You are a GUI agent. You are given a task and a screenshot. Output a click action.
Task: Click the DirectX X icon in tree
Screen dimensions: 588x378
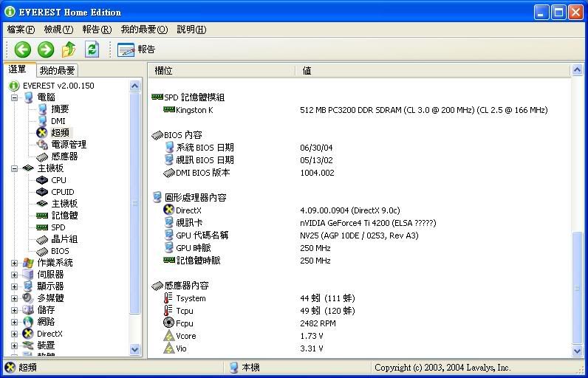(28, 334)
